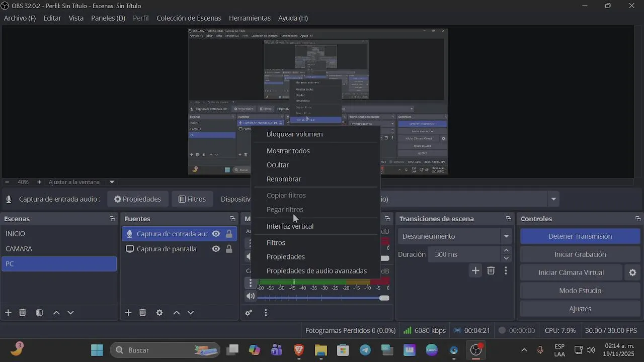Click the Windows taskbar Buscar search box
Image resolution: width=644 pixels, height=362 pixels.
[x=166, y=350]
